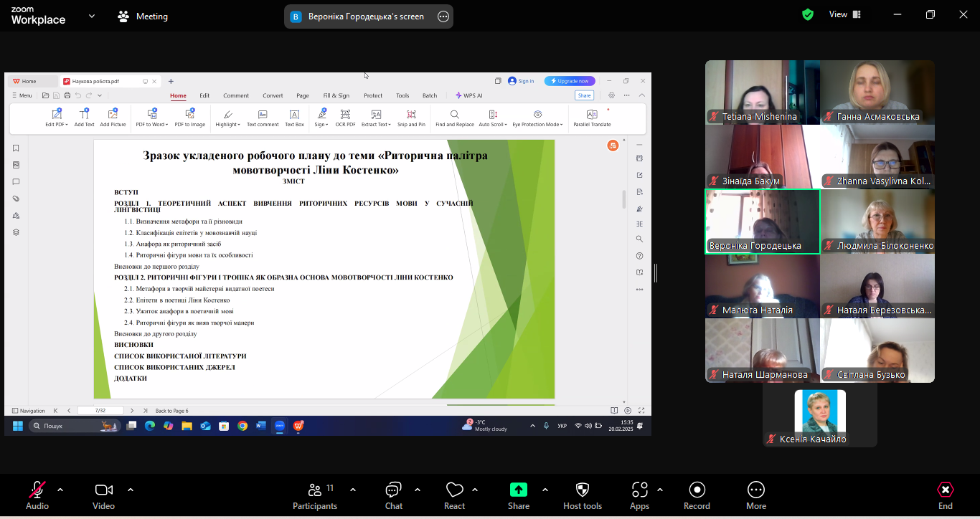Open the Participants panel
Image resolution: width=980 pixels, height=519 pixels.
(315, 495)
